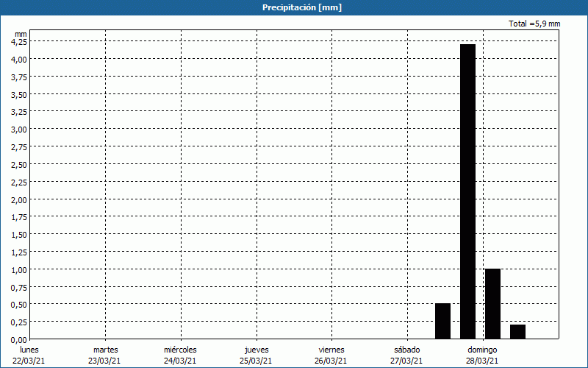Click the 4,00 y-axis value

click(x=19, y=60)
